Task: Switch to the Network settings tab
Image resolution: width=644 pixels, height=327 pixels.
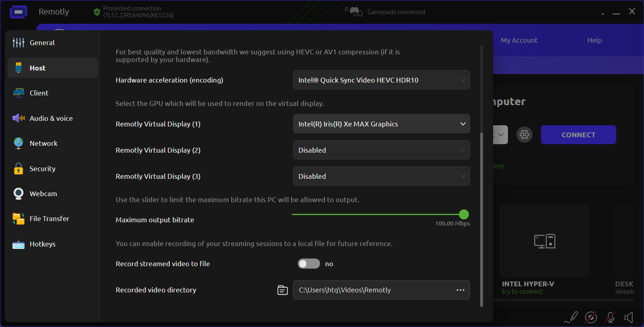Action: 43,143
